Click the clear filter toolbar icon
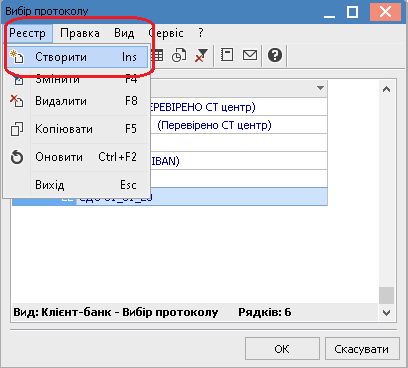This screenshot has height=368, width=408. 201,55
